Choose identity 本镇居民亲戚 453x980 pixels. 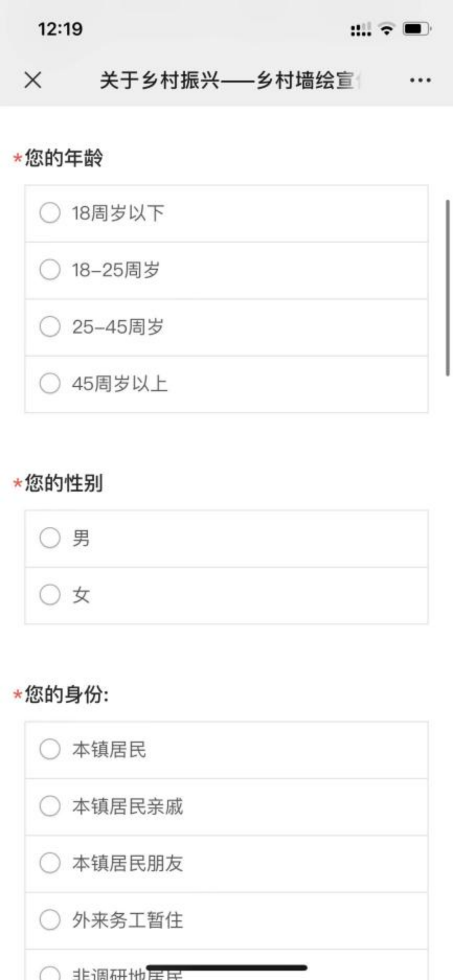coord(50,806)
